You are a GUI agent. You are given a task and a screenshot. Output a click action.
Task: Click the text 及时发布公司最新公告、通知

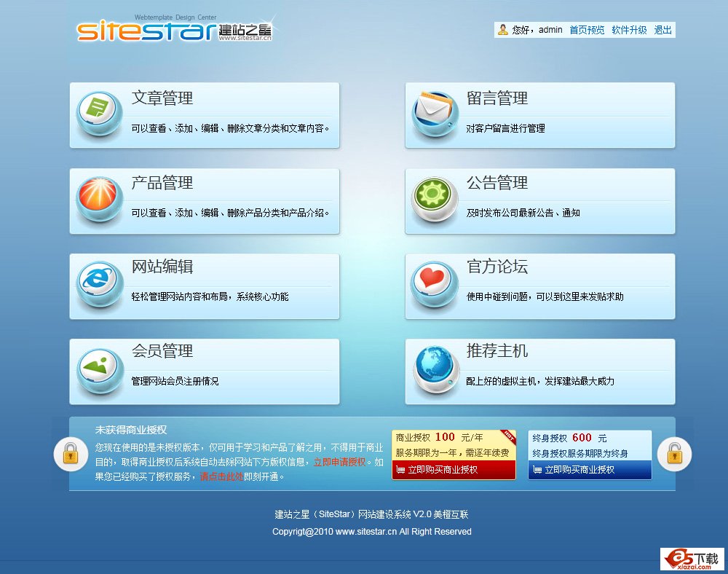[x=523, y=213]
